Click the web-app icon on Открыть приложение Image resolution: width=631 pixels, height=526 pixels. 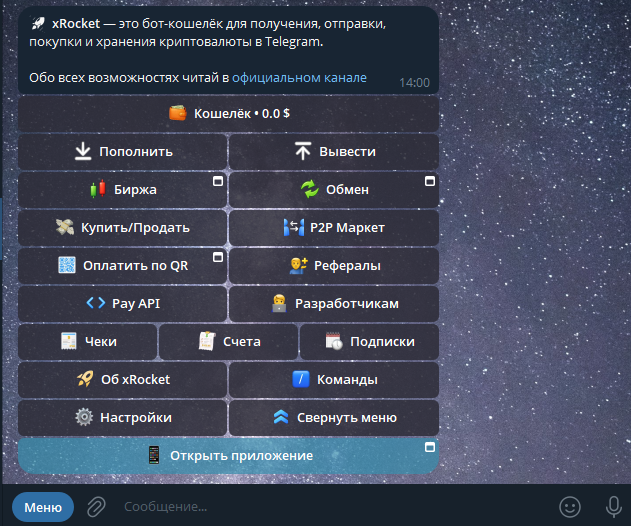pyautogui.click(x=430, y=447)
